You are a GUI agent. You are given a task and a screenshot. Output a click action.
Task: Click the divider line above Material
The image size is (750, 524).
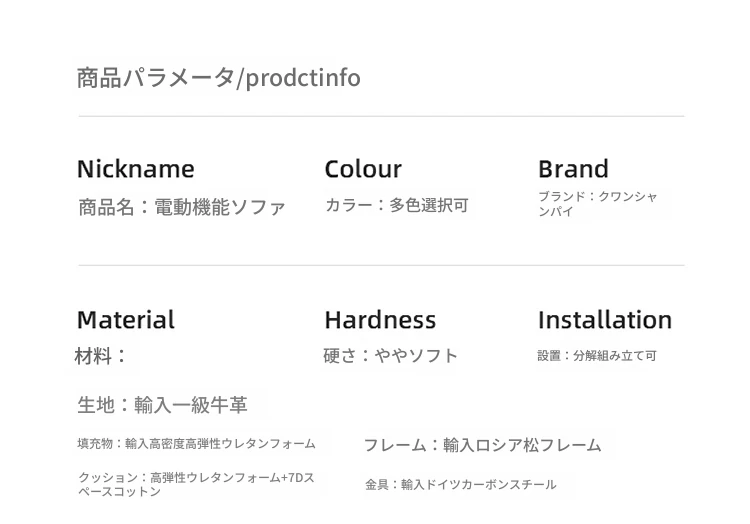(381, 265)
